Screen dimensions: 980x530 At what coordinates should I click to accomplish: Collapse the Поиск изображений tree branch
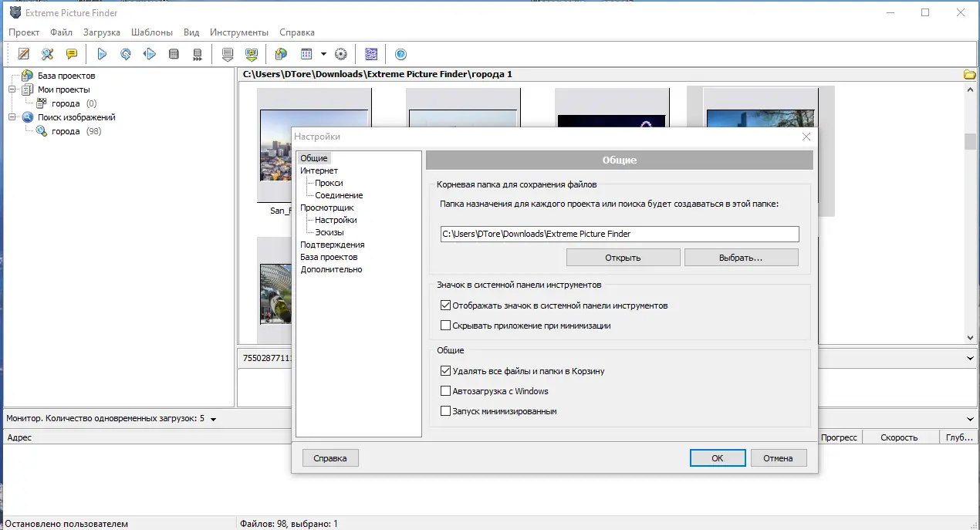12,117
